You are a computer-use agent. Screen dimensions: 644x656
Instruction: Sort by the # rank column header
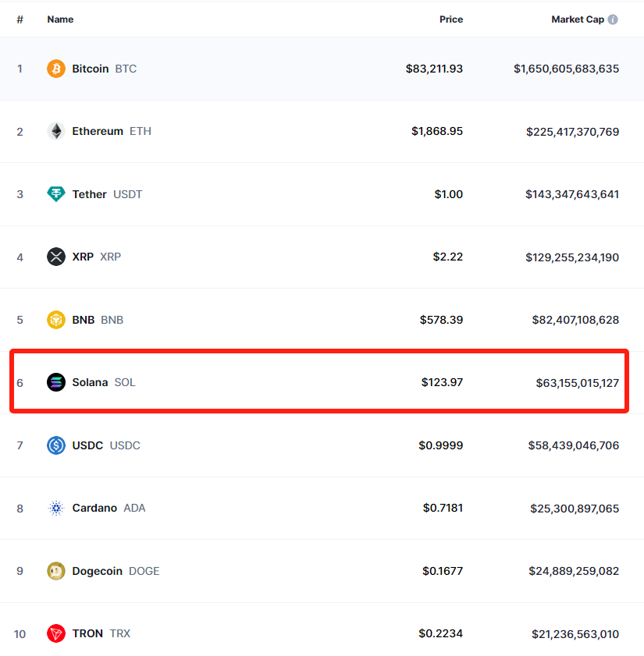tap(20, 20)
